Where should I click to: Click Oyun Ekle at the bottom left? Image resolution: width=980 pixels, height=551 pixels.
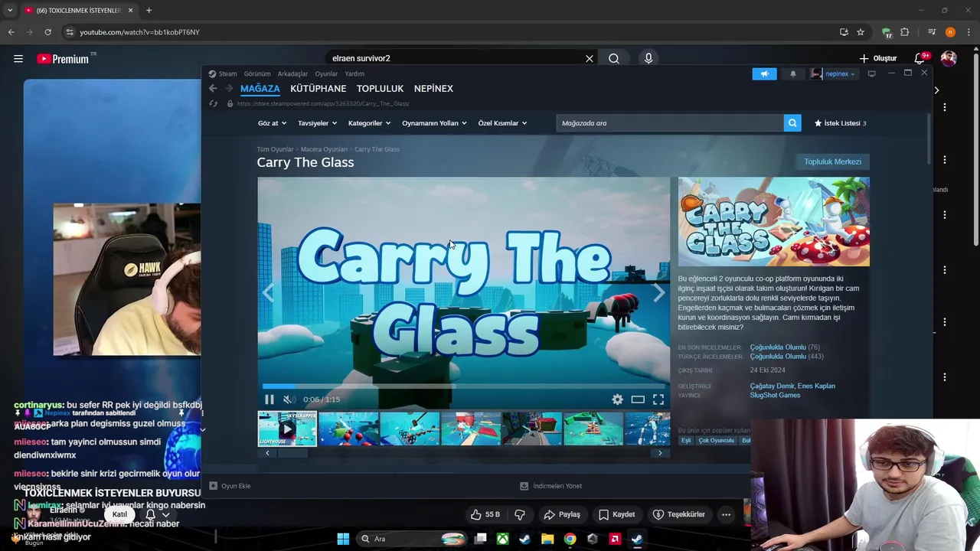coord(230,486)
